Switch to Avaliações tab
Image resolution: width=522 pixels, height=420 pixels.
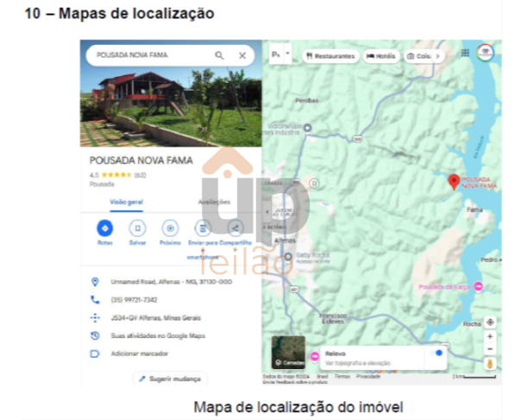pos(214,202)
